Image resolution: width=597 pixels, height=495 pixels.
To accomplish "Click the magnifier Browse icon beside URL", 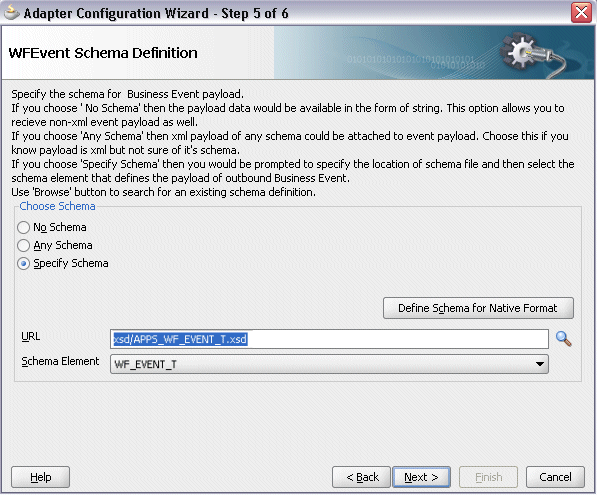I will click(563, 339).
